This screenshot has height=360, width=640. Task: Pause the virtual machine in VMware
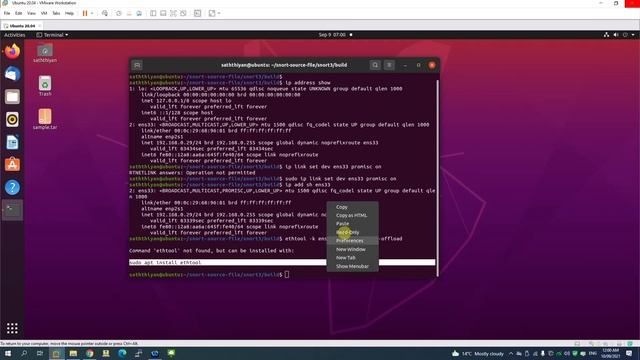tap(85, 13)
